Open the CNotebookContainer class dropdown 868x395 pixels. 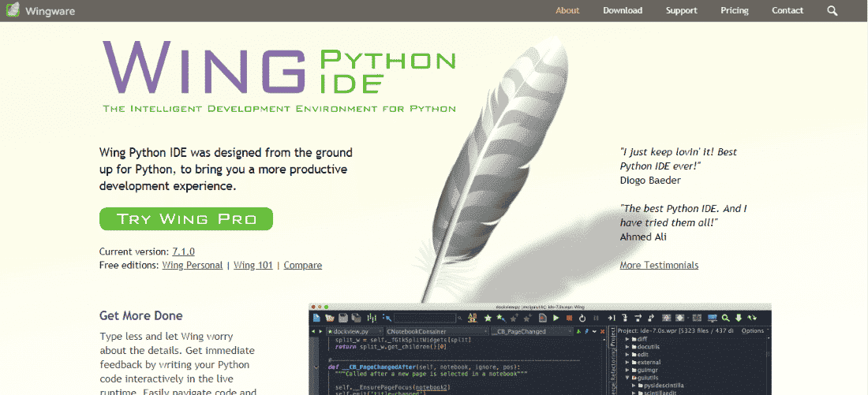437,332
